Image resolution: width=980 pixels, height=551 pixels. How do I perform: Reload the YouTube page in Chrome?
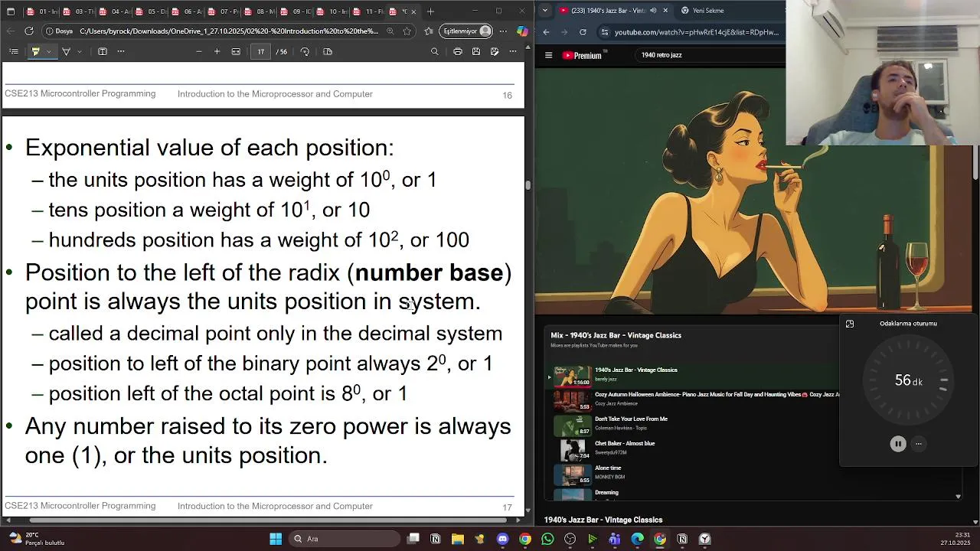(x=583, y=32)
